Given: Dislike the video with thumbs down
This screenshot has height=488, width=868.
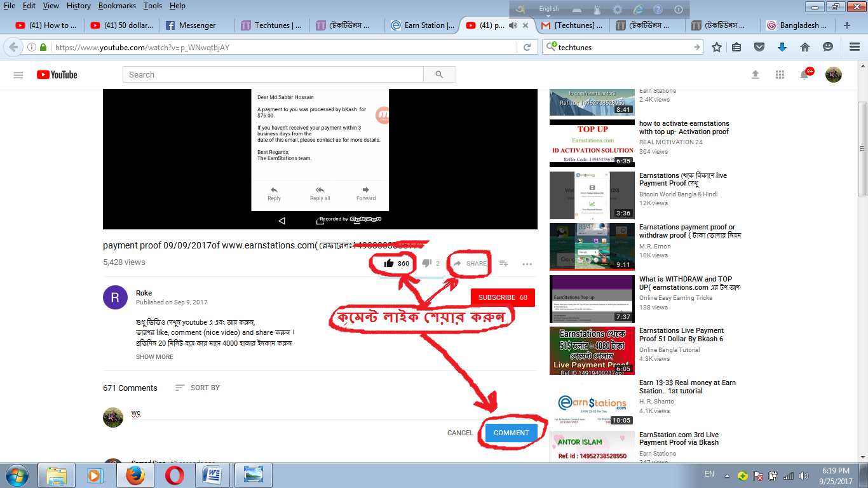Looking at the screenshot, I should (x=427, y=263).
